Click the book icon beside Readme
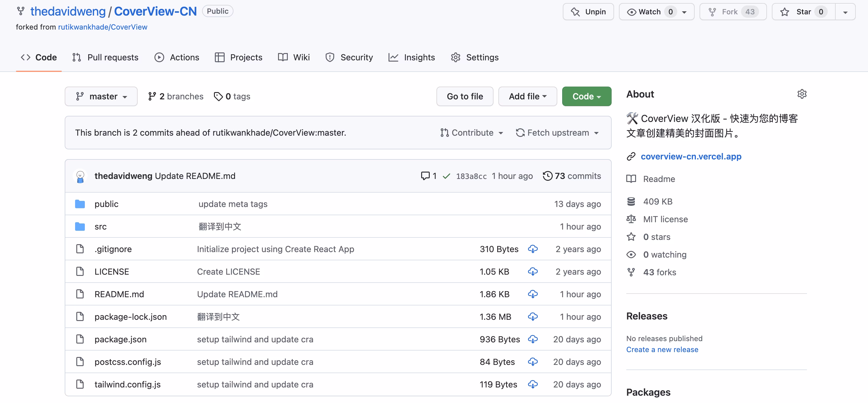 click(x=631, y=179)
